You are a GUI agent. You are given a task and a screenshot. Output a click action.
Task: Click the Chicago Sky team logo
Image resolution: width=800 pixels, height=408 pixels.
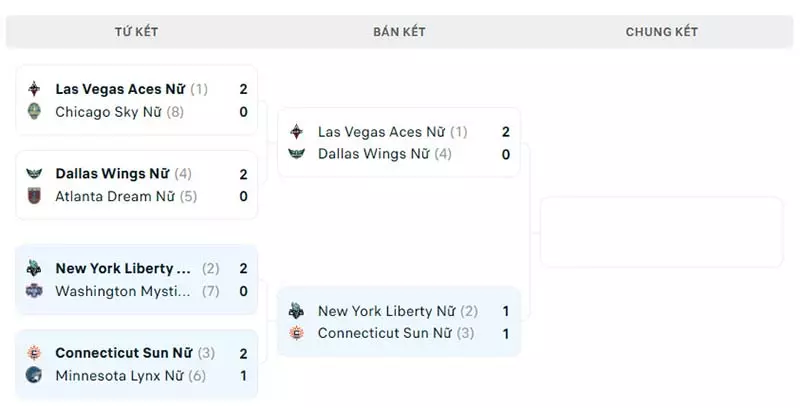34,111
